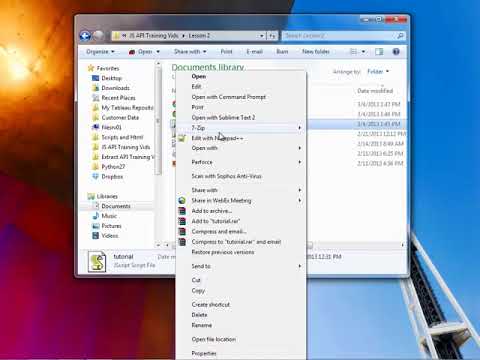The height and width of the screenshot is (360, 480).
Task: Click the Dropbox icon in Favorites
Action: click(95, 176)
